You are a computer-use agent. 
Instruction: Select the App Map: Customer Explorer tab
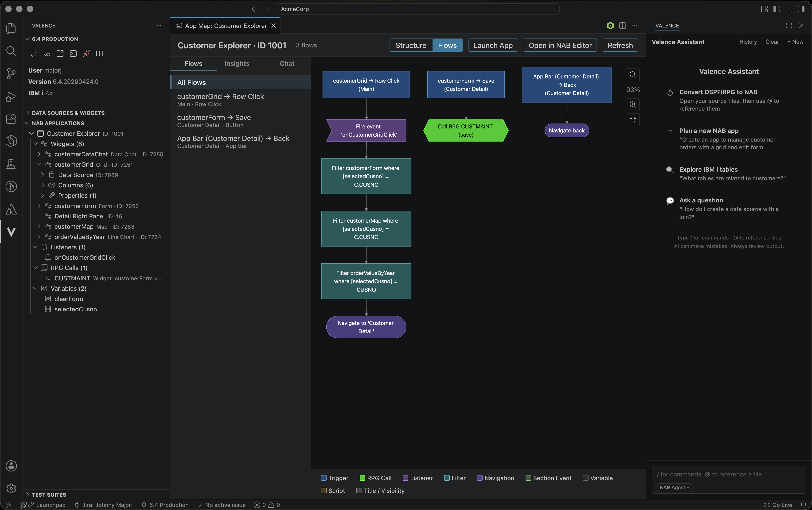point(226,26)
